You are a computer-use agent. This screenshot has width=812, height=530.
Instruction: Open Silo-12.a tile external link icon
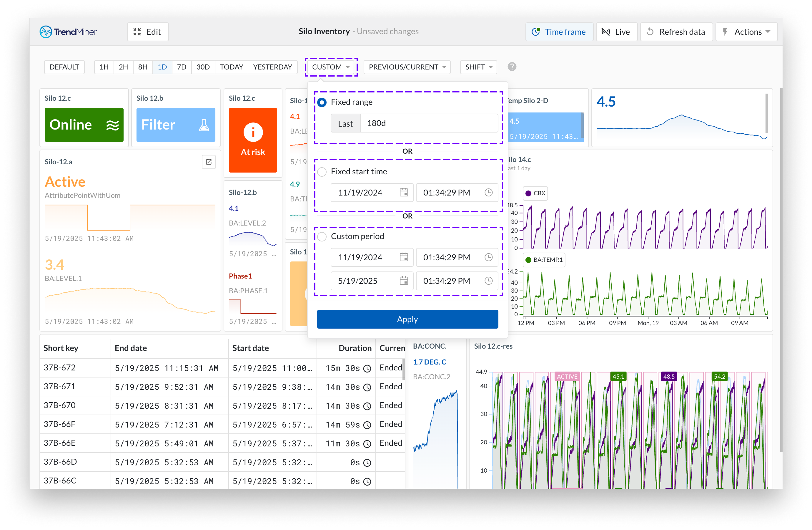pos(209,162)
